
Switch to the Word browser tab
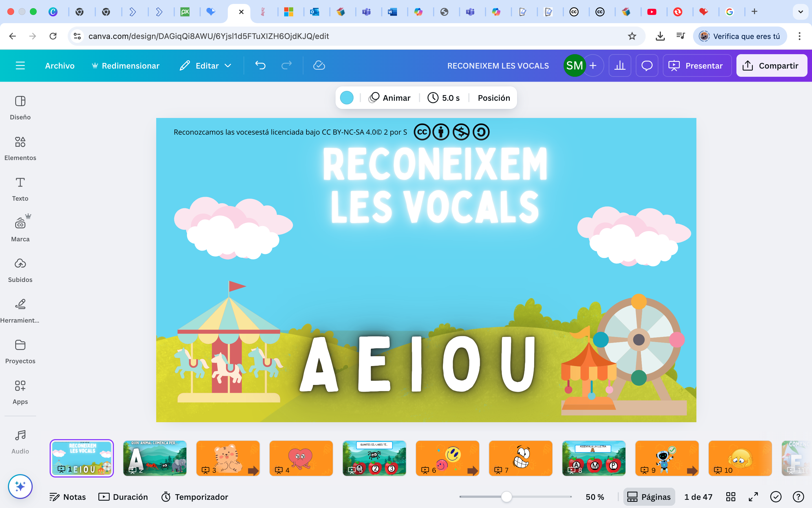click(392, 12)
